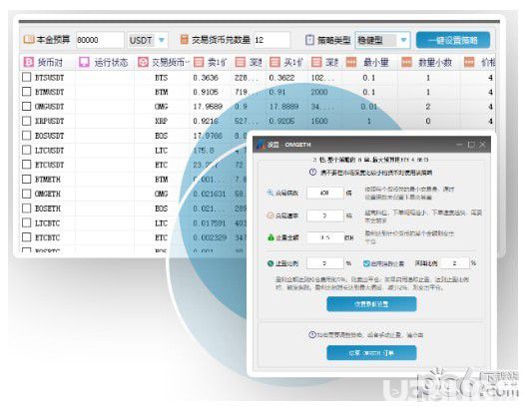Tick the BTMETH row checkbox
532x414 pixels.
[x=27, y=179]
